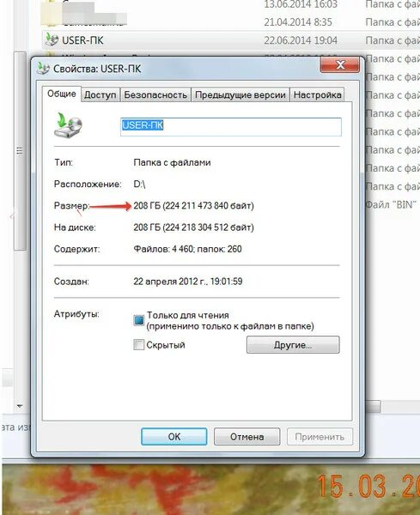The width and height of the screenshot is (420, 515).
Task: Click the folder name field USER-ПК
Action: pos(231,127)
